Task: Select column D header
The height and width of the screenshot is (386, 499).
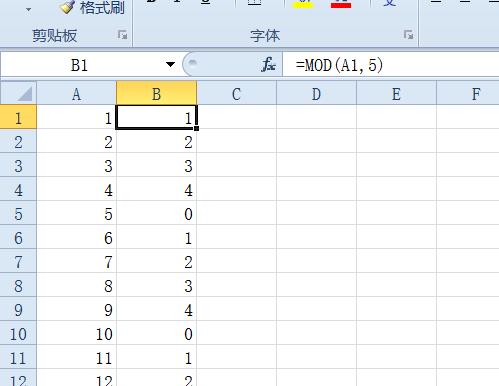Action: coord(316,94)
